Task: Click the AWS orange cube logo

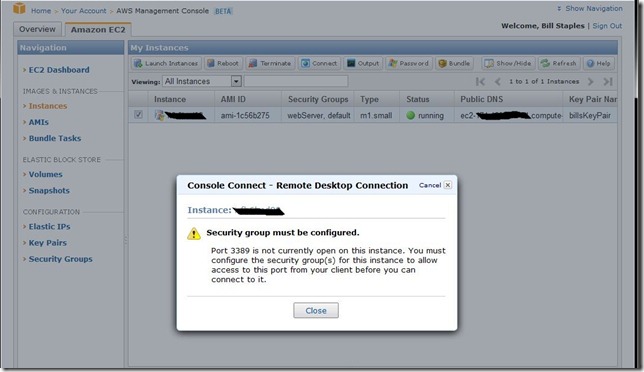Action: pos(19,8)
